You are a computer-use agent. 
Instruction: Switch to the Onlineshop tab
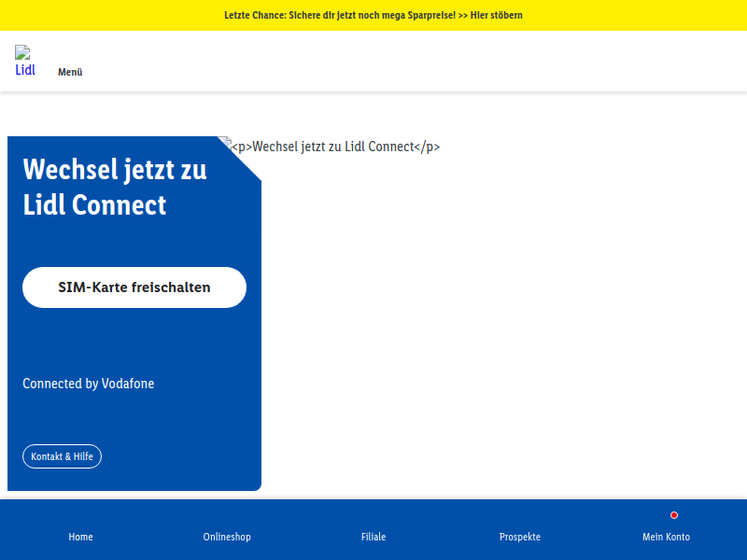tap(227, 537)
